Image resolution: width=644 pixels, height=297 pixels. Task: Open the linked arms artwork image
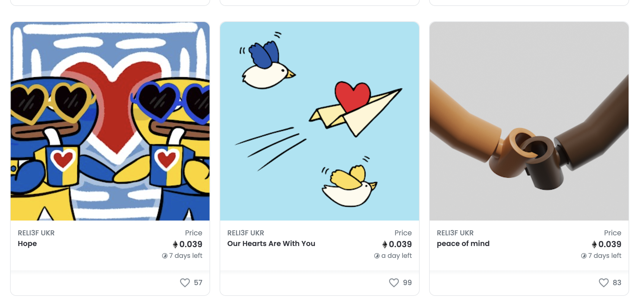pos(529,121)
